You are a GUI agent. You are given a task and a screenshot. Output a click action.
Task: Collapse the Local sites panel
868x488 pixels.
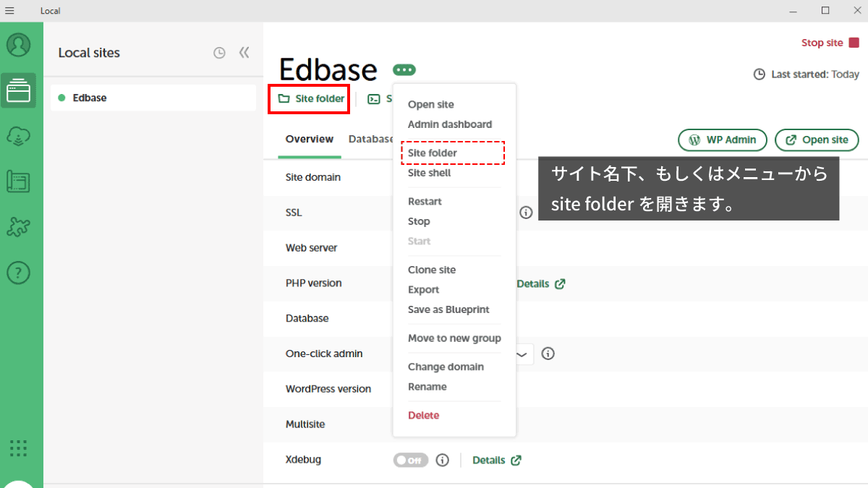[x=244, y=53]
